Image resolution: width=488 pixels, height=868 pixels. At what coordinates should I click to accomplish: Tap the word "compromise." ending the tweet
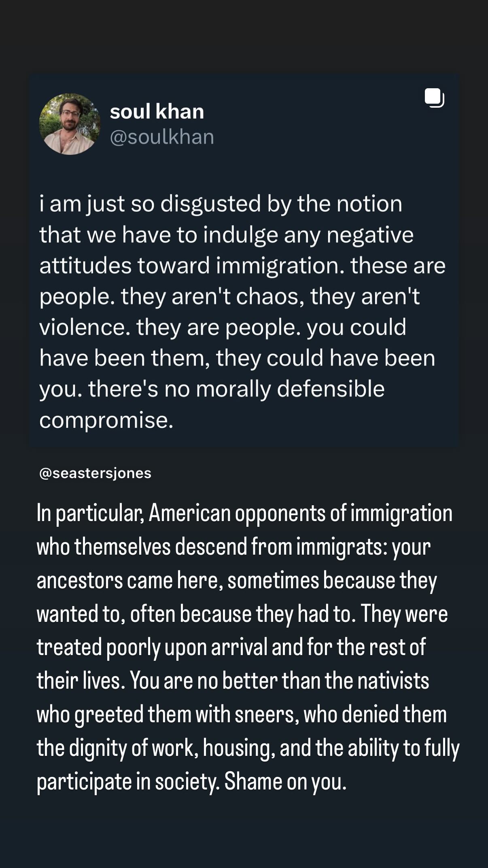(106, 420)
